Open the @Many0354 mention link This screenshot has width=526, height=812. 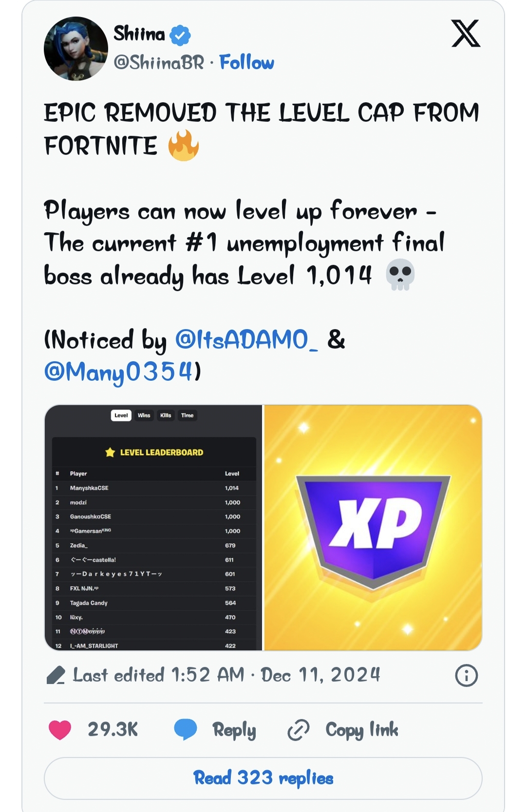click(x=119, y=372)
